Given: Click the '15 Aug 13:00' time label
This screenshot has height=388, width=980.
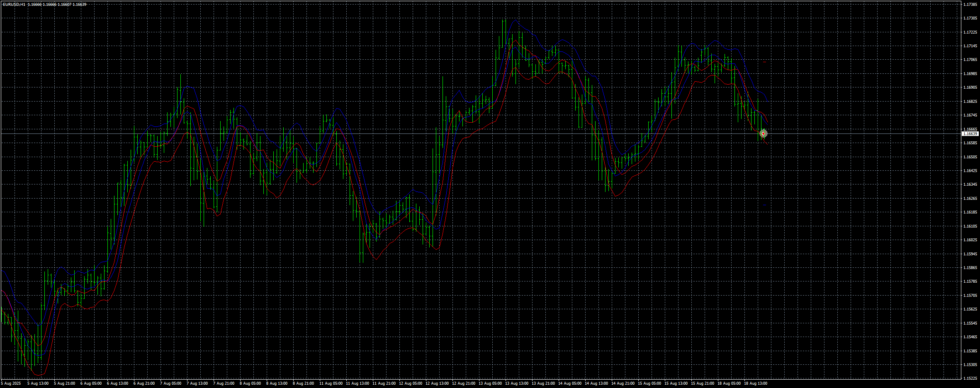Looking at the screenshot, I should click(x=676, y=383).
